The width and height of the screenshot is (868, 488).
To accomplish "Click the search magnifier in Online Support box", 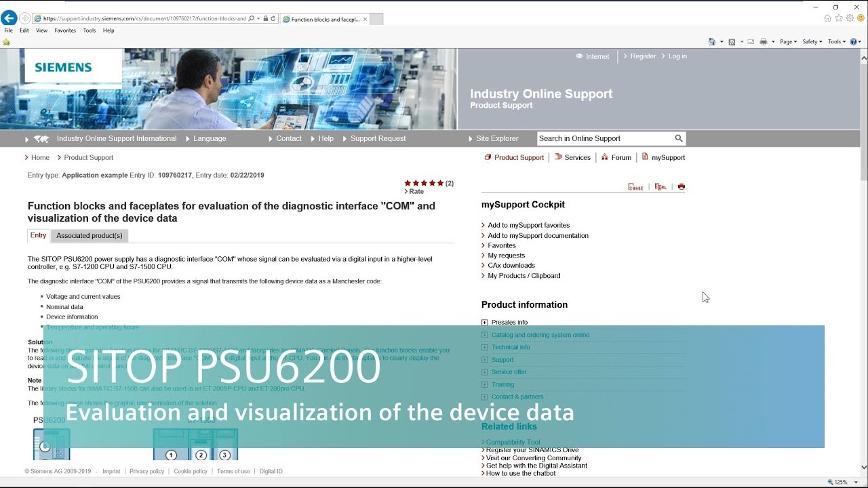I will [x=678, y=138].
